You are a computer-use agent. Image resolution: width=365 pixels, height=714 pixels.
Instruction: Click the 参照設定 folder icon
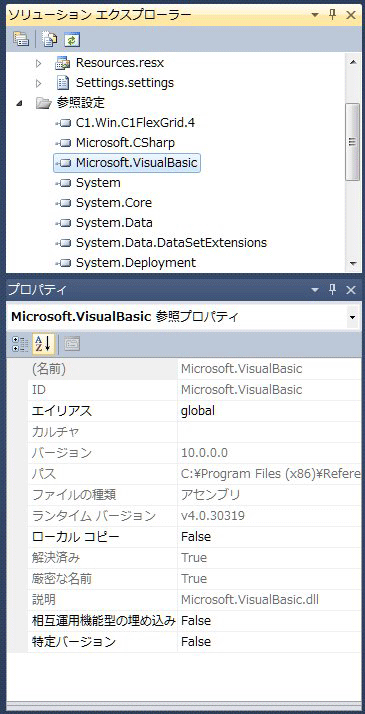(x=43, y=103)
